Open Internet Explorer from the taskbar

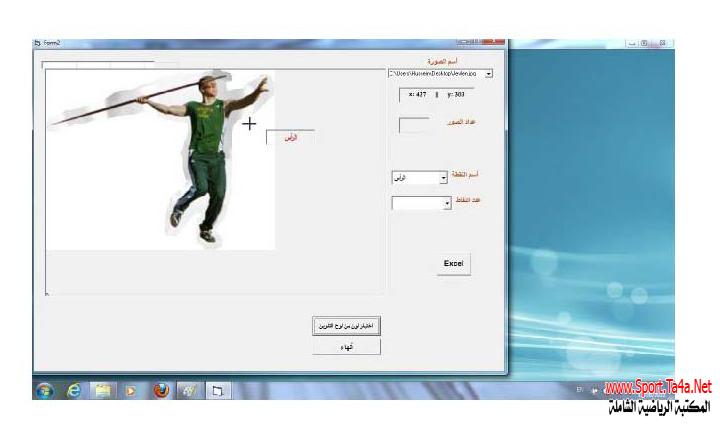pos(74,391)
